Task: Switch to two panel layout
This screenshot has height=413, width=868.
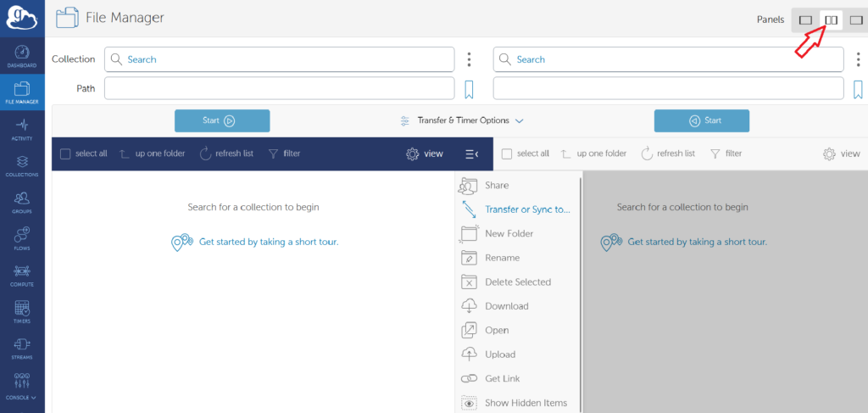Action: [x=831, y=20]
